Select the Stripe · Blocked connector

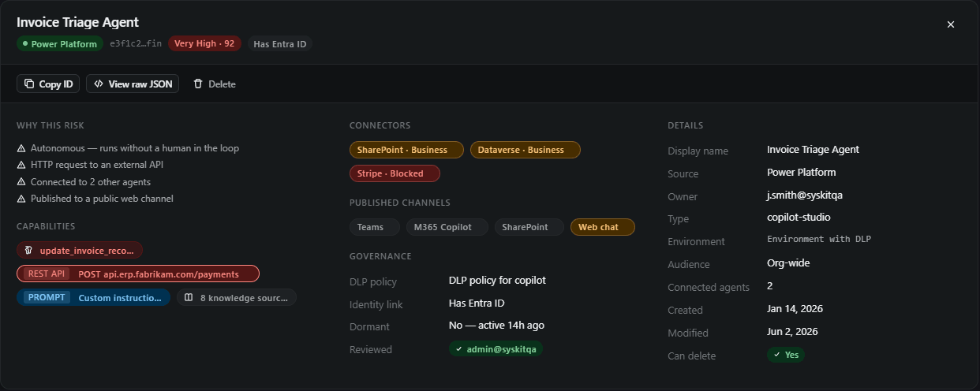coord(395,173)
